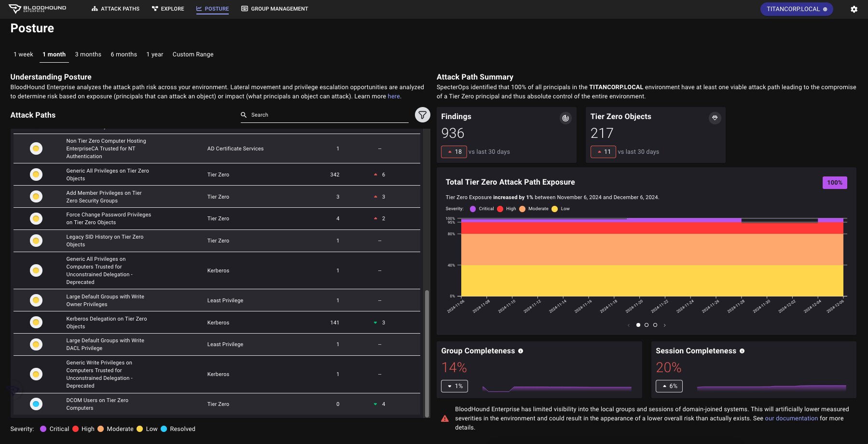Open the settings gear icon
The height and width of the screenshot is (444, 868).
click(x=854, y=9)
